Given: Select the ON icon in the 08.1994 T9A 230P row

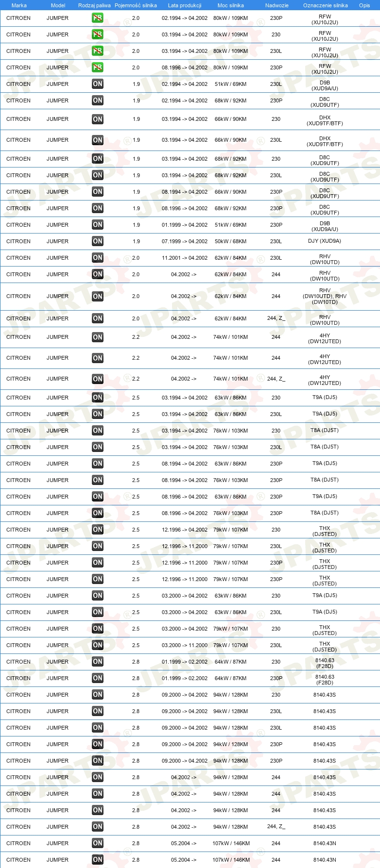Looking at the screenshot, I should (x=98, y=464).
